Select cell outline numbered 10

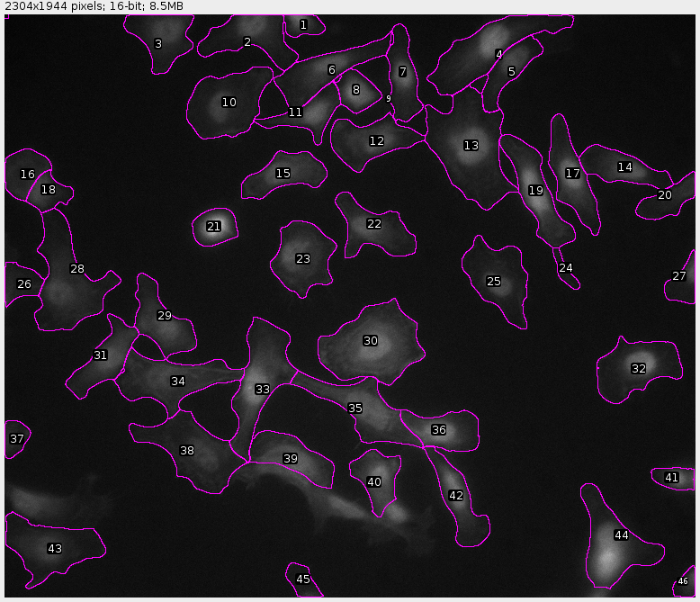pos(229,103)
